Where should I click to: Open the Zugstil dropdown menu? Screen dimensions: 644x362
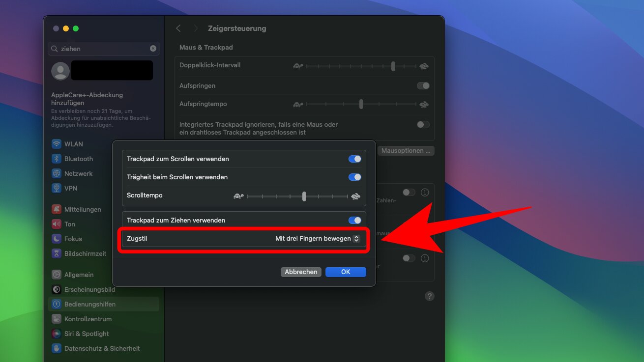click(x=317, y=239)
